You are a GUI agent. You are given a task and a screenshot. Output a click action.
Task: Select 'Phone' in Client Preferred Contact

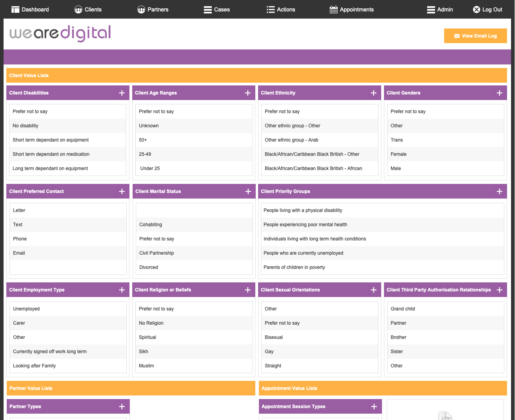point(68,239)
